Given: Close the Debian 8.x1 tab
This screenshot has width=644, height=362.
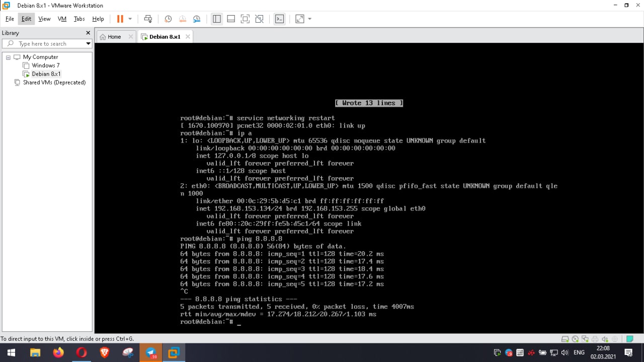Looking at the screenshot, I should [188, 37].
